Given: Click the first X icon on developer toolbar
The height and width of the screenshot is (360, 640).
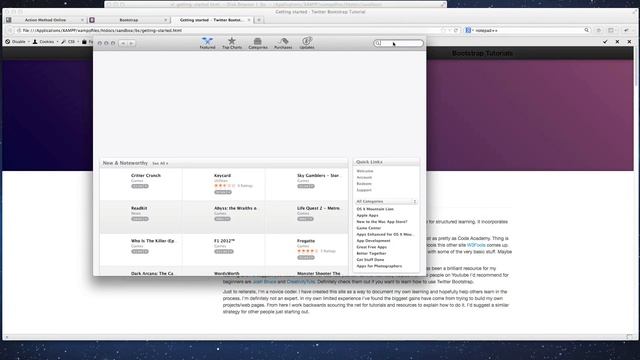Looking at the screenshot, I should coord(617,42).
